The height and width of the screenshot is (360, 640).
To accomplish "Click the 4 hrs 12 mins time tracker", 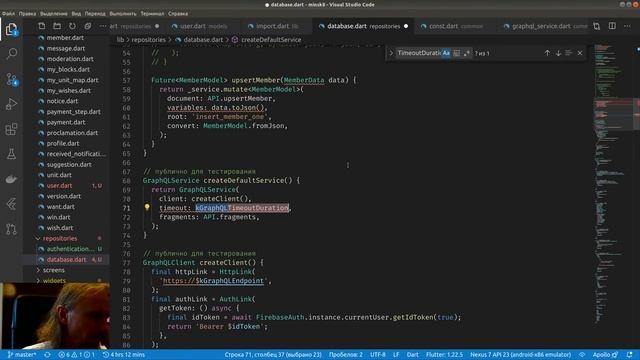I will [124, 355].
